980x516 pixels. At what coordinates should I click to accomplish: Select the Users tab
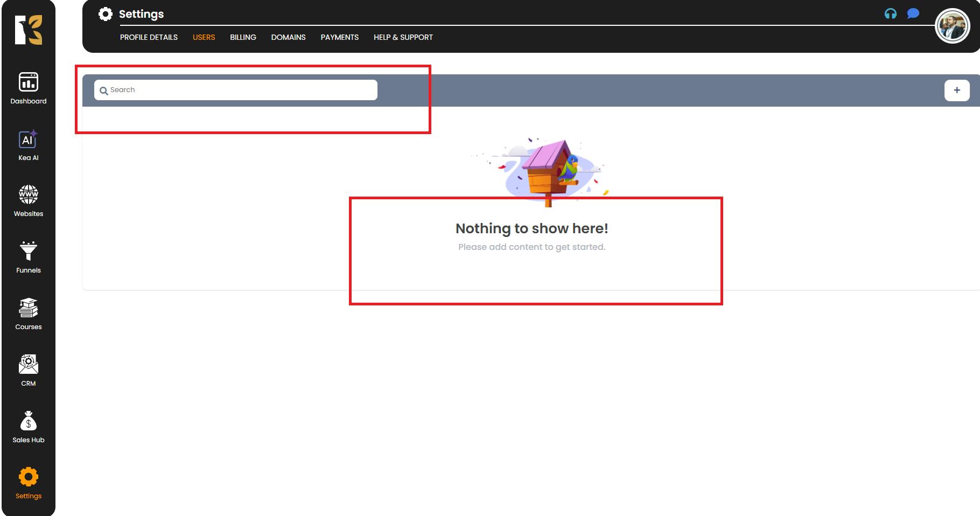[x=204, y=37]
